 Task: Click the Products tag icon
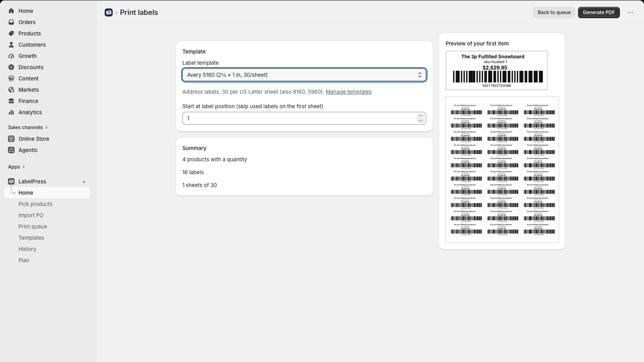[11, 33]
